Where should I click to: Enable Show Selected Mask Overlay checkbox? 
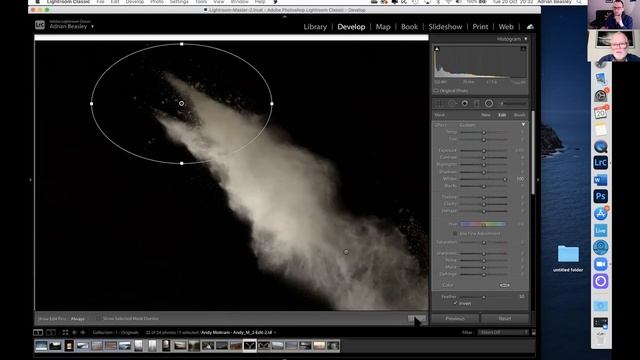tap(98, 318)
